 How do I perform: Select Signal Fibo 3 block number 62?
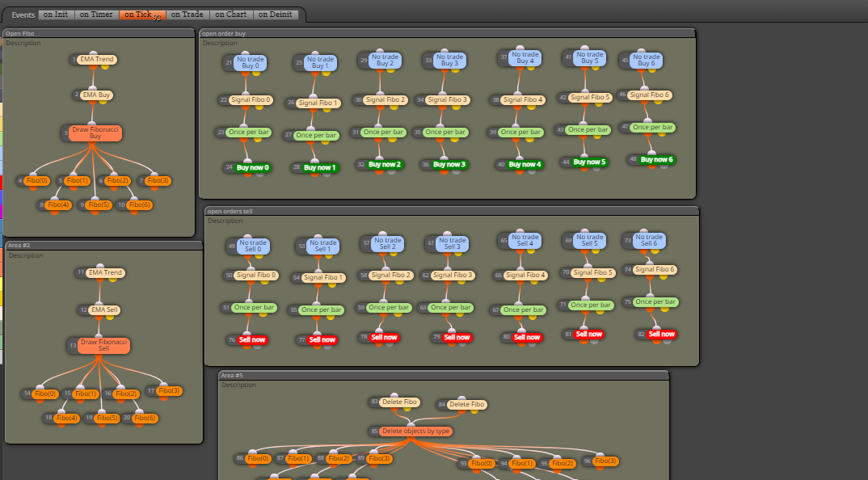pos(453,275)
